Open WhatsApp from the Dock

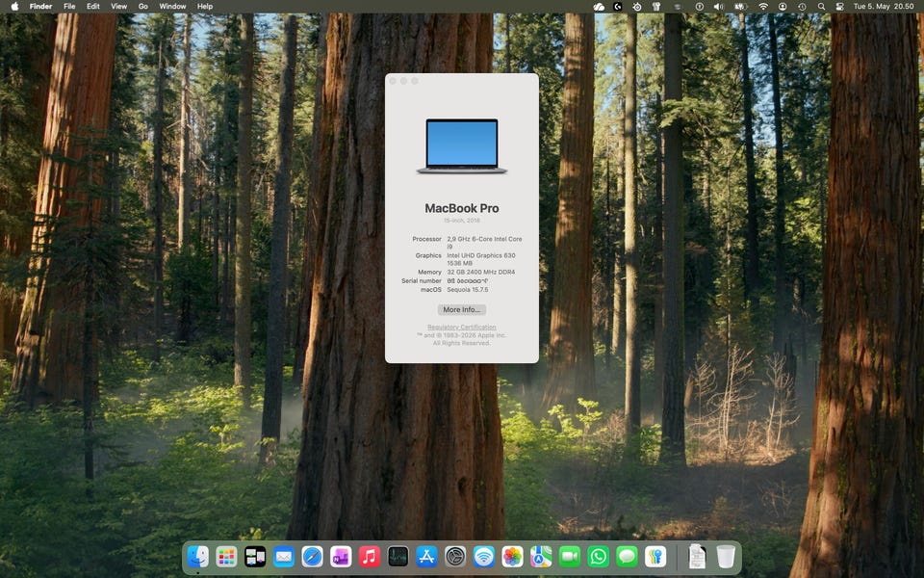click(598, 556)
